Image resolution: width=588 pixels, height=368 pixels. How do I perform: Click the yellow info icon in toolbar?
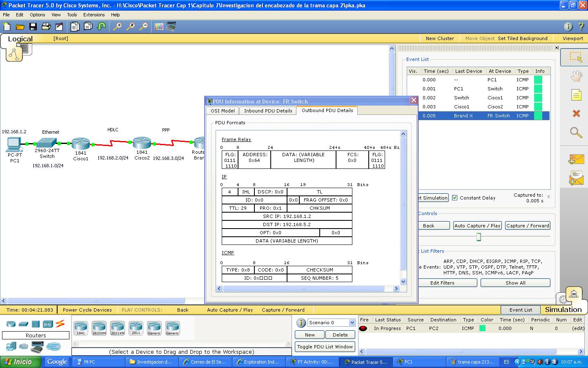tap(568, 27)
